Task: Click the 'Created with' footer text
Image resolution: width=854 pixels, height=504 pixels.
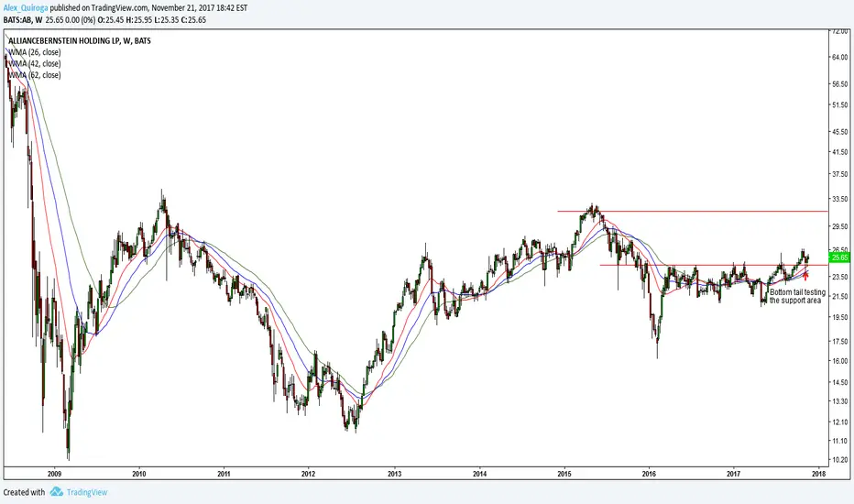Action: (24, 492)
